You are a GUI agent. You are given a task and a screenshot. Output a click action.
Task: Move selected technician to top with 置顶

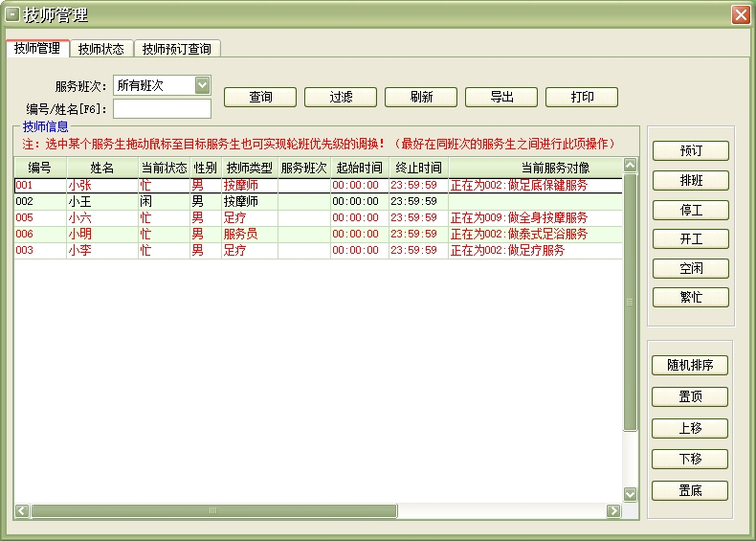click(690, 396)
